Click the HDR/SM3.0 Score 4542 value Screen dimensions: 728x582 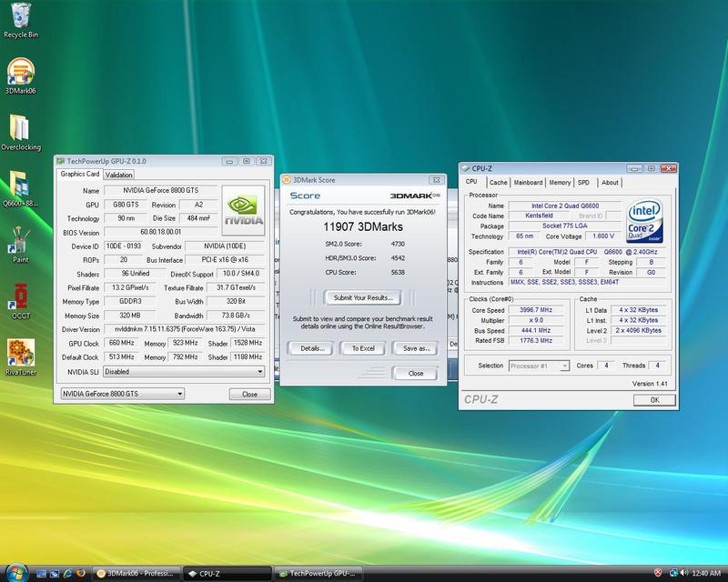pos(398,258)
